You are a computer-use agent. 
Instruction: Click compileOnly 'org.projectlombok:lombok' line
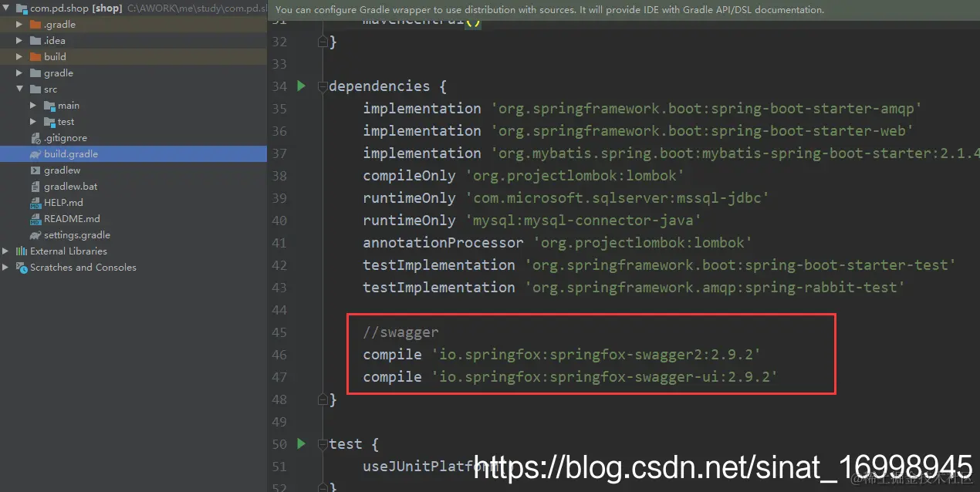(525, 175)
